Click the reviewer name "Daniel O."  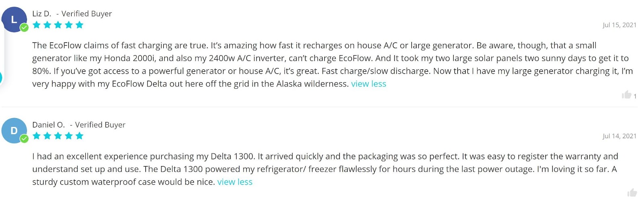48,125
